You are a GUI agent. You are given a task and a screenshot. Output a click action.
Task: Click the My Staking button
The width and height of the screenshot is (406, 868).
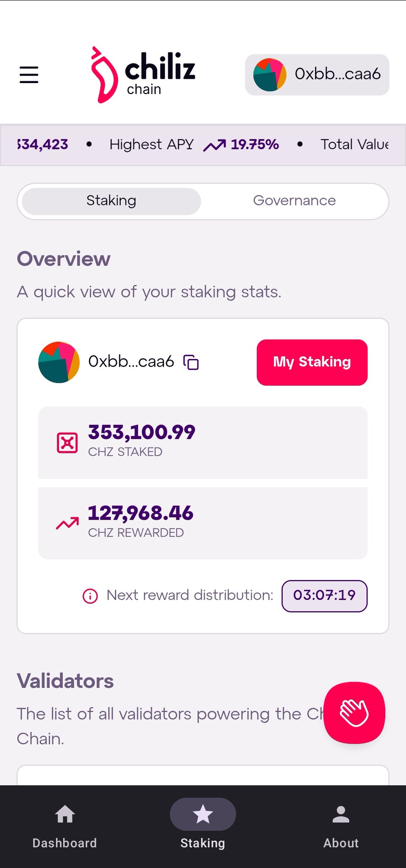tap(312, 362)
